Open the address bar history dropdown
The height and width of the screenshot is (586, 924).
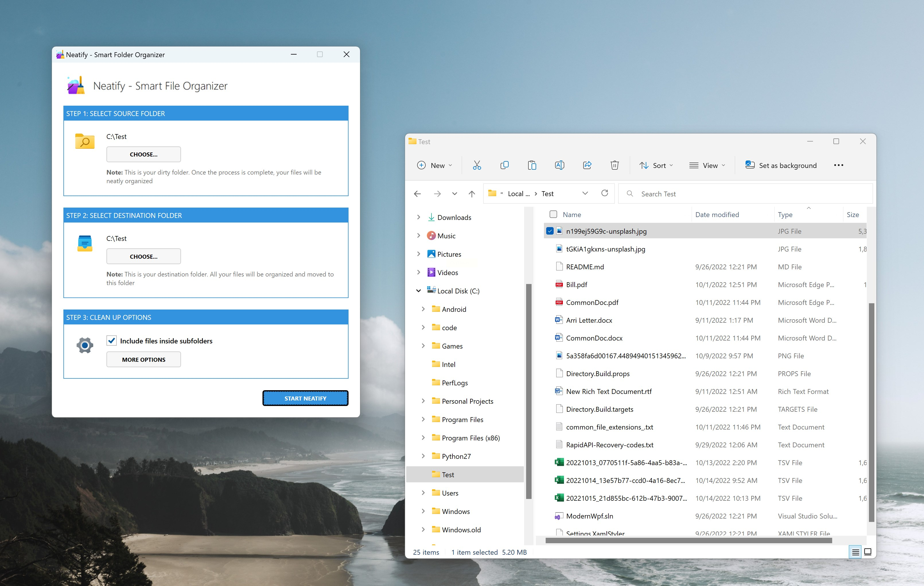pos(585,193)
